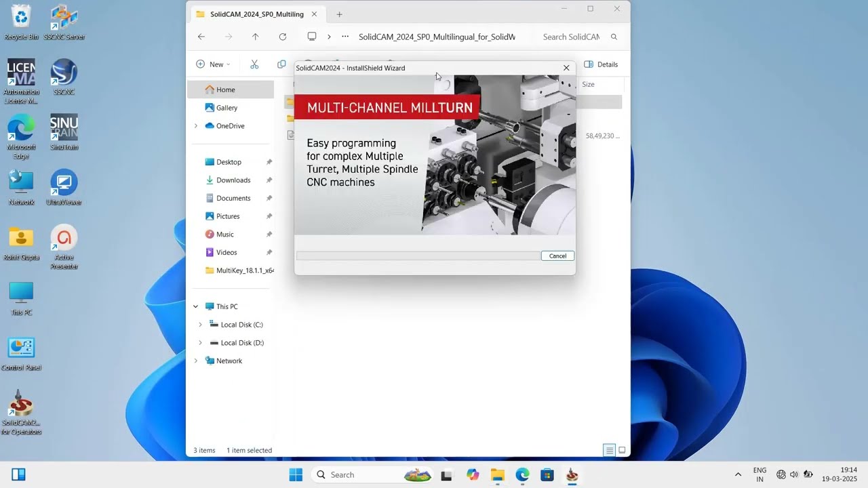Open Microsoft Store from taskbar
Image resolution: width=868 pixels, height=488 pixels.
547,475
